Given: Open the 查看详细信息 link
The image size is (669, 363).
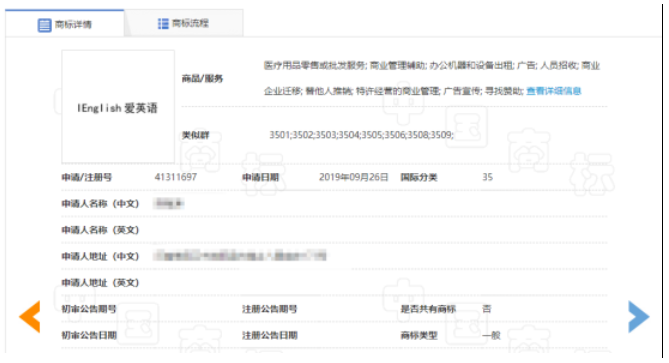Looking at the screenshot, I should click(553, 91).
